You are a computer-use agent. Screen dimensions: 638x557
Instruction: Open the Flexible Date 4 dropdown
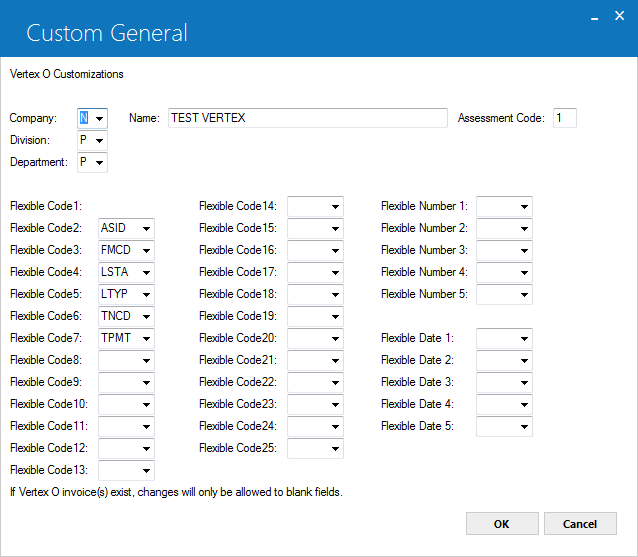pos(504,404)
